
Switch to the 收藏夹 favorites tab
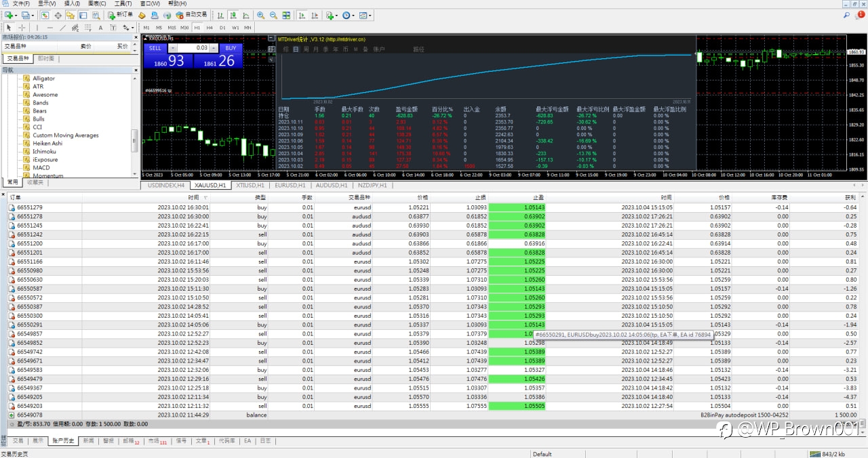click(x=35, y=182)
